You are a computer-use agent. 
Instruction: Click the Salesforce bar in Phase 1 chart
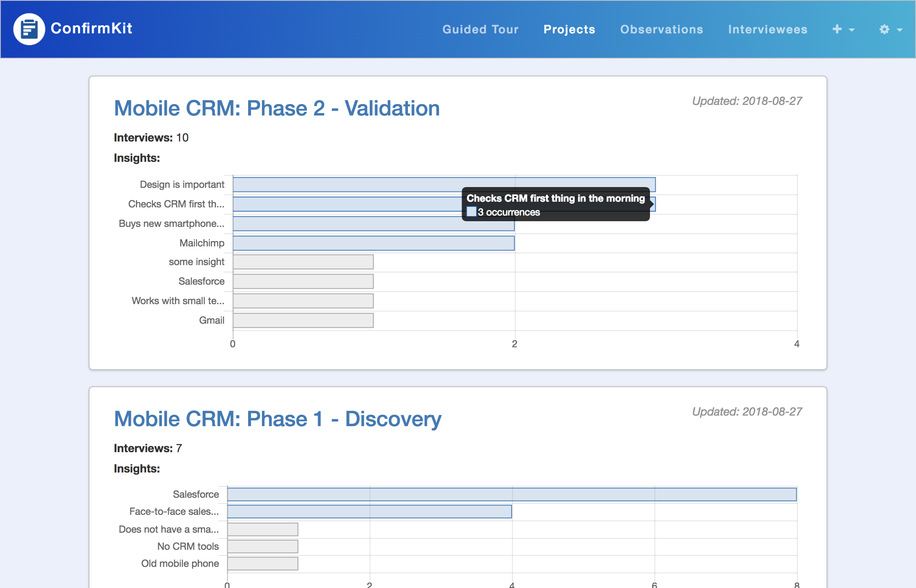click(512, 494)
